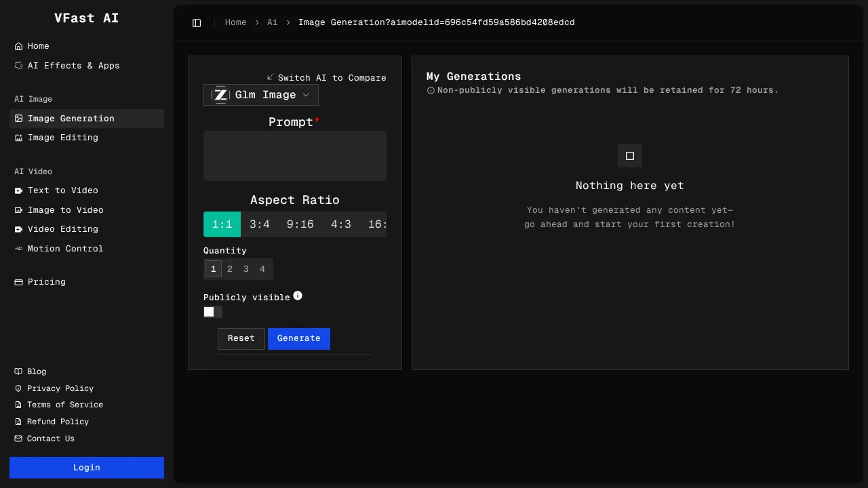Open the Image to Video tool

[65, 210]
